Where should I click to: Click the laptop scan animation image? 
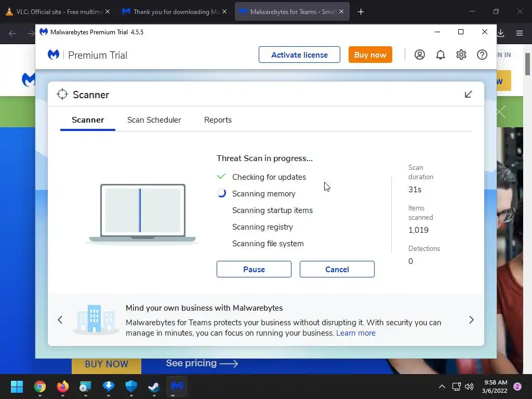click(x=142, y=213)
